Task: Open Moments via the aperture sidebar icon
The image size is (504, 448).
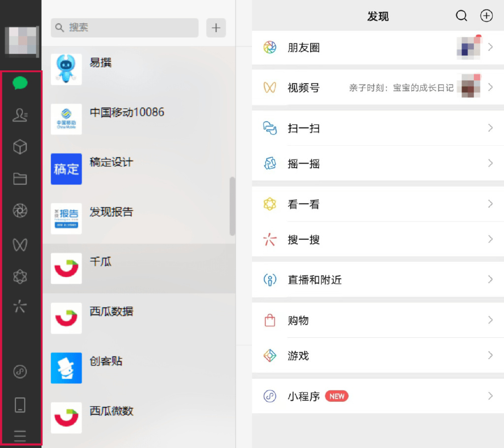Action: 20,210
